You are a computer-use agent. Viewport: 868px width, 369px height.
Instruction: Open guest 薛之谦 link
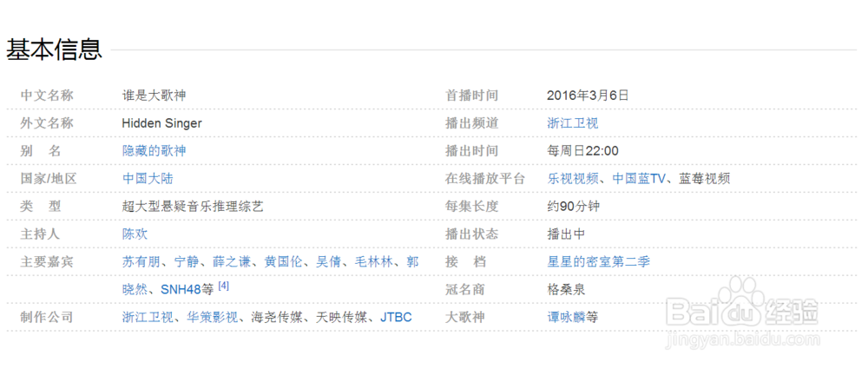pos(232,261)
